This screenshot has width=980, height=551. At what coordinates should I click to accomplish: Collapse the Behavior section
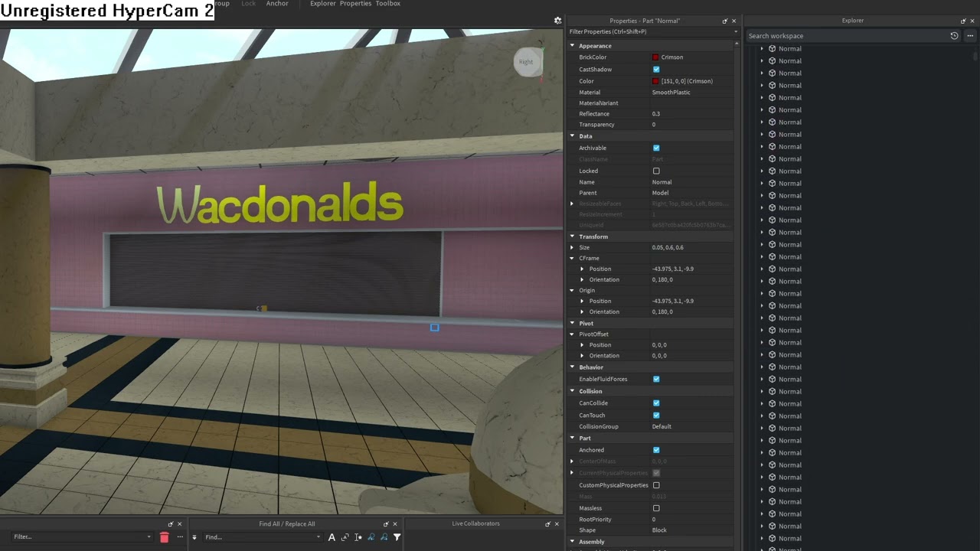[x=572, y=367]
